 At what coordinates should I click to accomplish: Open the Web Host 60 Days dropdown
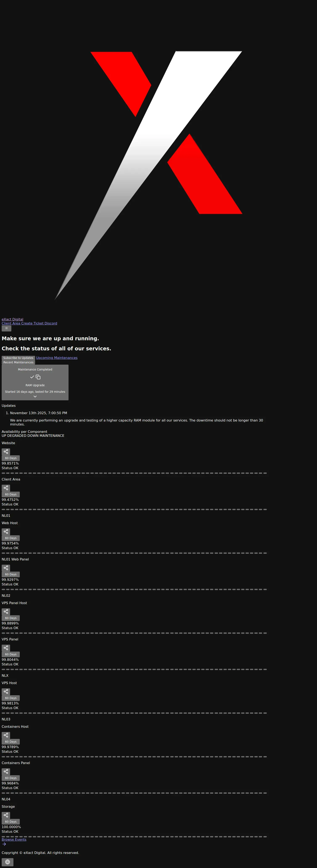11,538
